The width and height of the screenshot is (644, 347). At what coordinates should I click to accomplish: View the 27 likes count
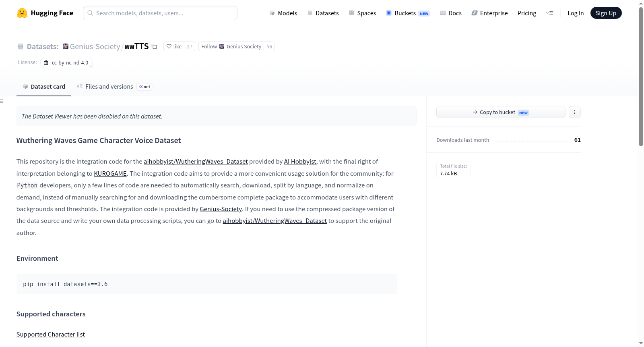point(190,46)
